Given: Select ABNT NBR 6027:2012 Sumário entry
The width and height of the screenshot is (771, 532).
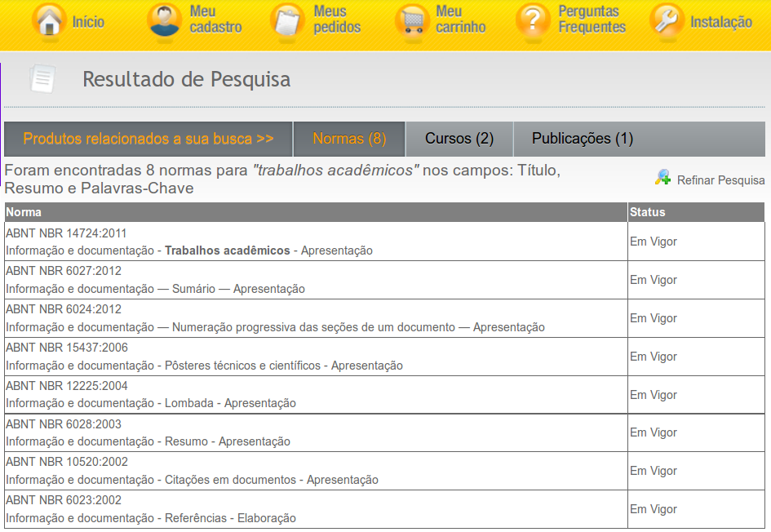Looking at the screenshot, I should click(63, 271).
